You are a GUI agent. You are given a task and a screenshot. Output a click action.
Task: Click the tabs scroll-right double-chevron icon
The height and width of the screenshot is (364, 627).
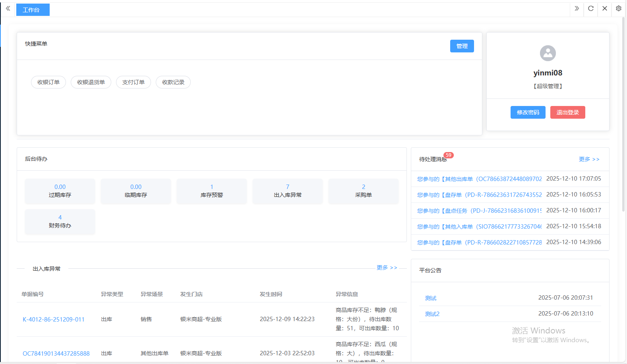(x=577, y=8)
